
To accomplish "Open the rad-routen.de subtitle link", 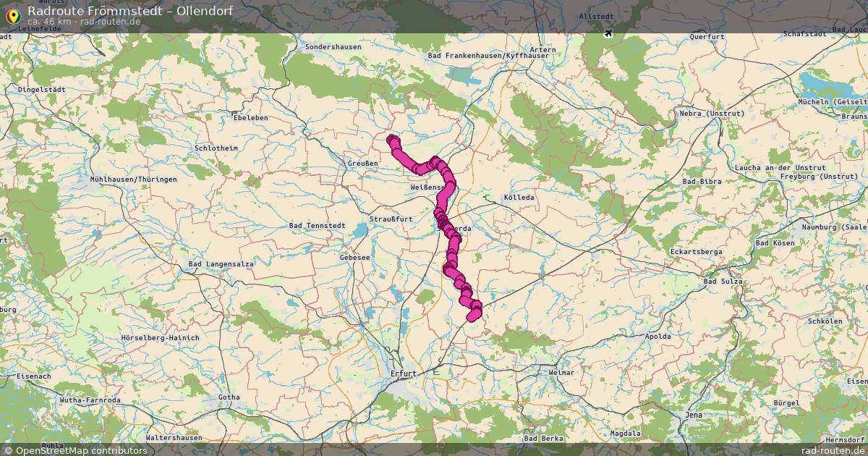I will coord(110,22).
